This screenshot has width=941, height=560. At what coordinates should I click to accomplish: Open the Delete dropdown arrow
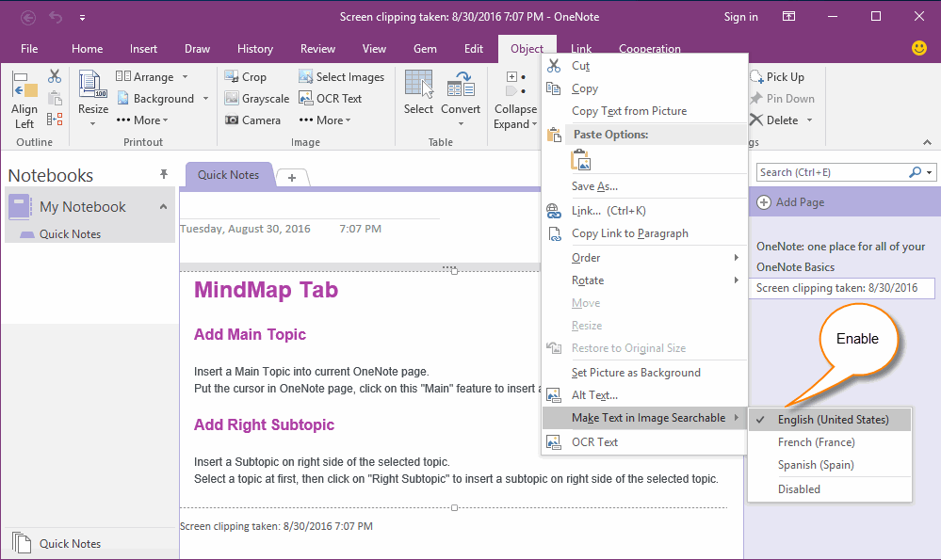[809, 120]
